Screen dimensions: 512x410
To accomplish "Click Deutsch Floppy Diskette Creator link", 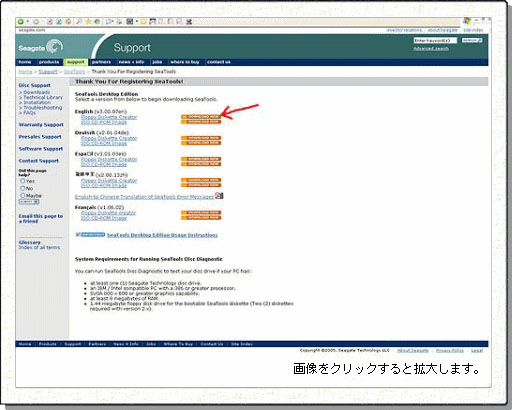I will [109, 138].
